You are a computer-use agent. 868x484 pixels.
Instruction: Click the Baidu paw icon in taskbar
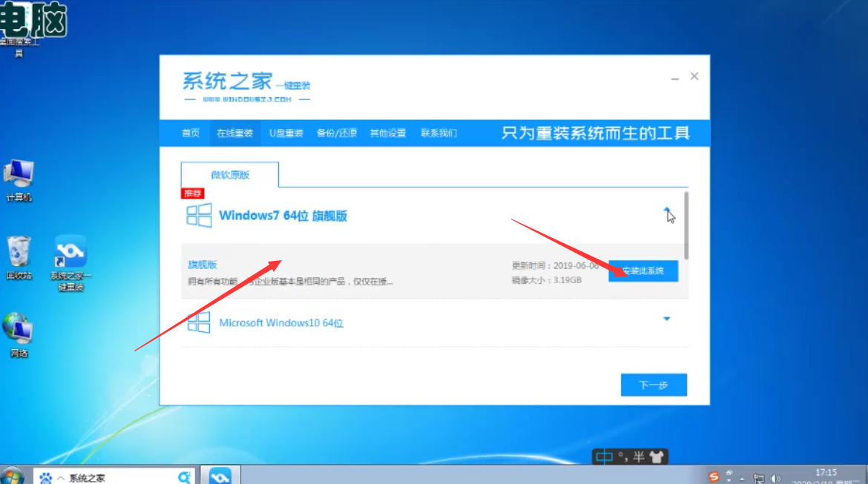coord(45,478)
